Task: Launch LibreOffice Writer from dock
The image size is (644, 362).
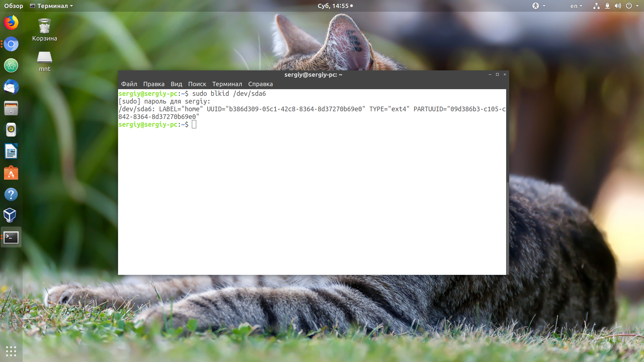Action: tap(11, 151)
